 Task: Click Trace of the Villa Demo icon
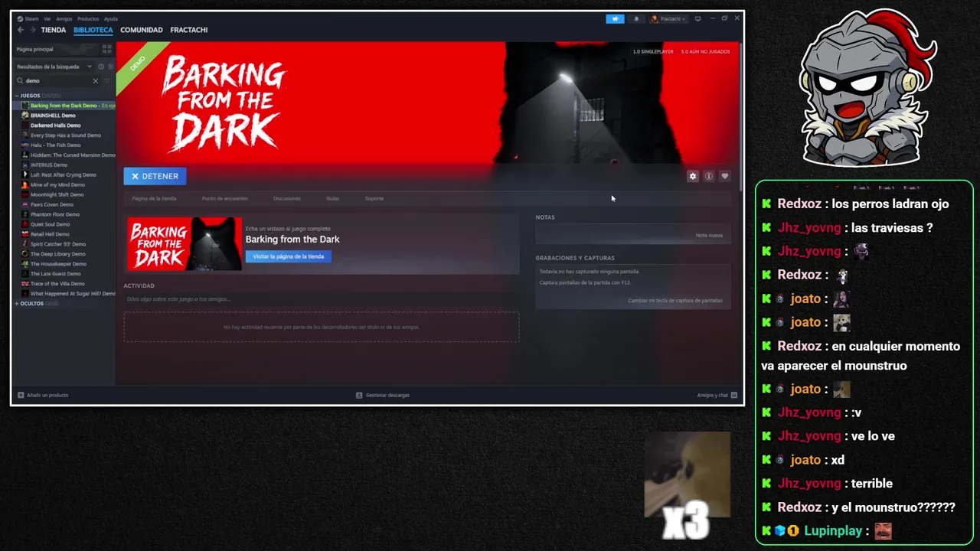[25, 284]
